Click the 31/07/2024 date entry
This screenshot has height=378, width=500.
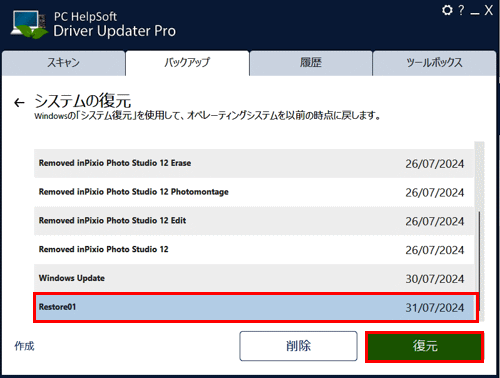pyautogui.click(x=434, y=308)
